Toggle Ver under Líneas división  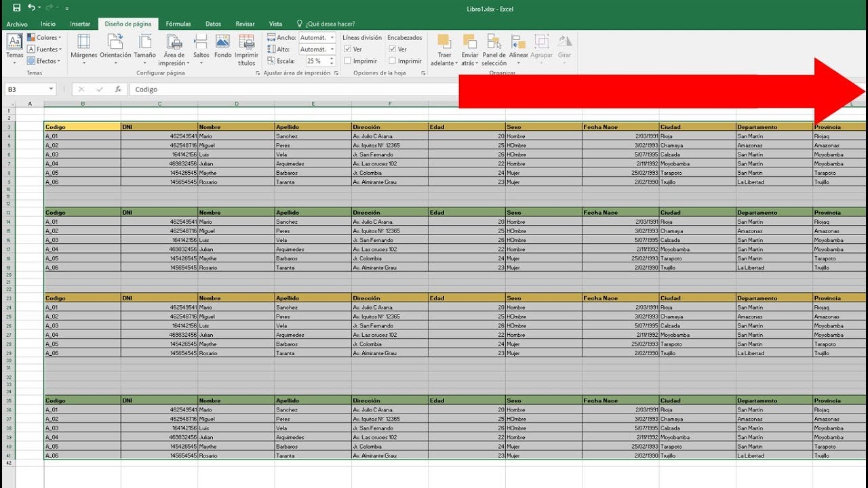pyautogui.click(x=353, y=49)
